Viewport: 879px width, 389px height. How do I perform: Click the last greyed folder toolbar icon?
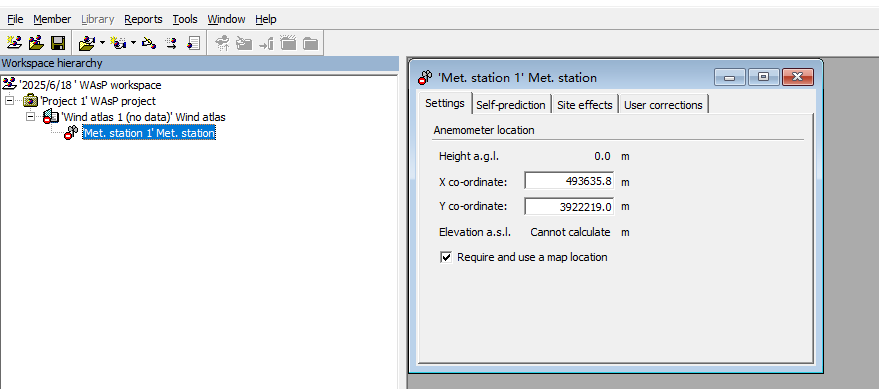[310, 43]
